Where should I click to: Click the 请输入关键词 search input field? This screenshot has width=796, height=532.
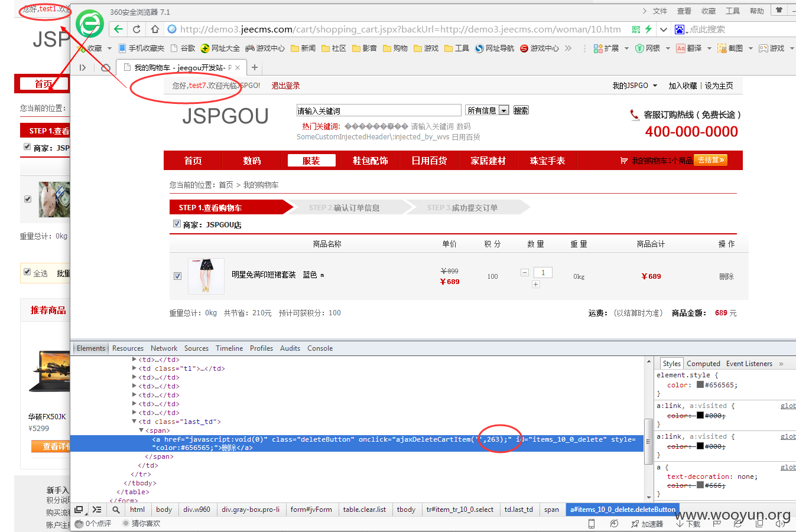[x=379, y=110]
